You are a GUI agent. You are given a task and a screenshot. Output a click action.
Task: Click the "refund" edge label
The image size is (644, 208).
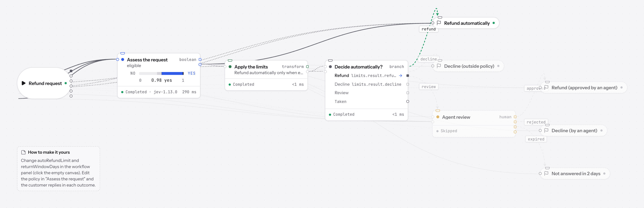point(428,29)
